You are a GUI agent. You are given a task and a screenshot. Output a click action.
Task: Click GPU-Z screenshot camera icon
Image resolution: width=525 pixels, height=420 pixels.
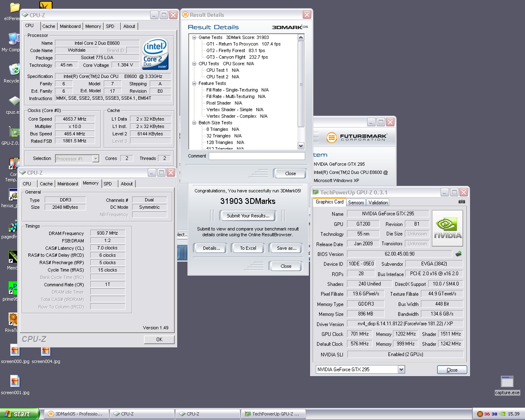coord(461,201)
